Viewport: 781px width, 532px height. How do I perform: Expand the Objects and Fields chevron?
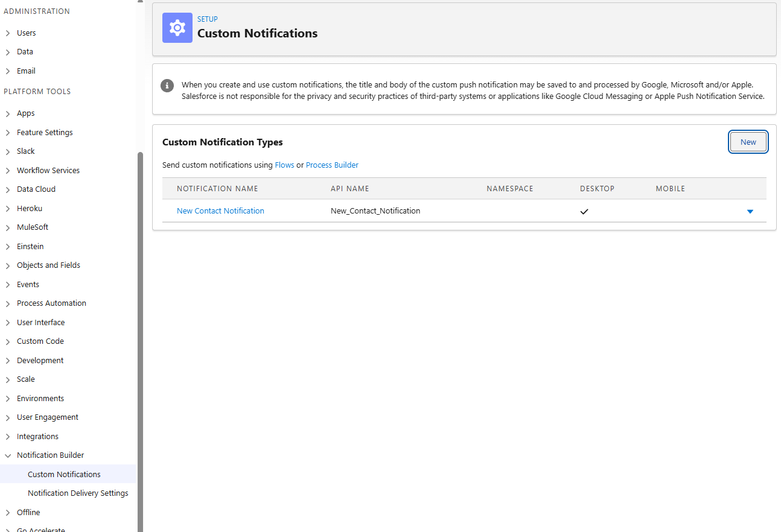[8, 265]
